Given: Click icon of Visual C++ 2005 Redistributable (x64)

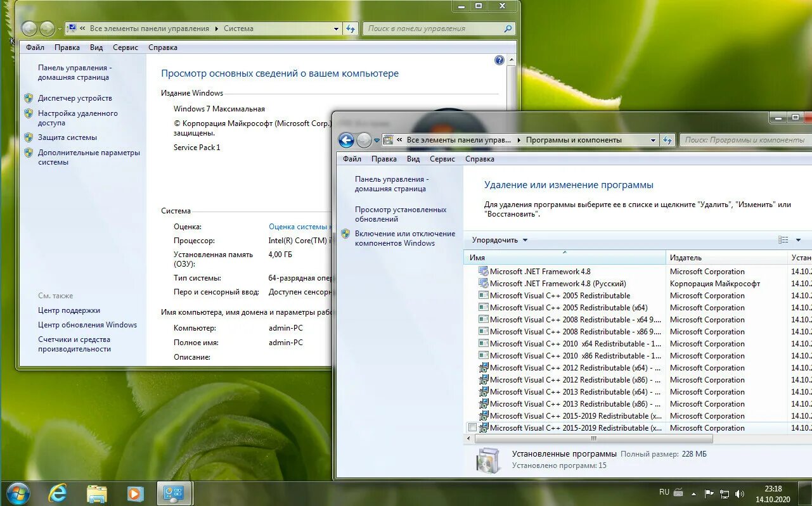Looking at the screenshot, I should pyautogui.click(x=484, y=308).
